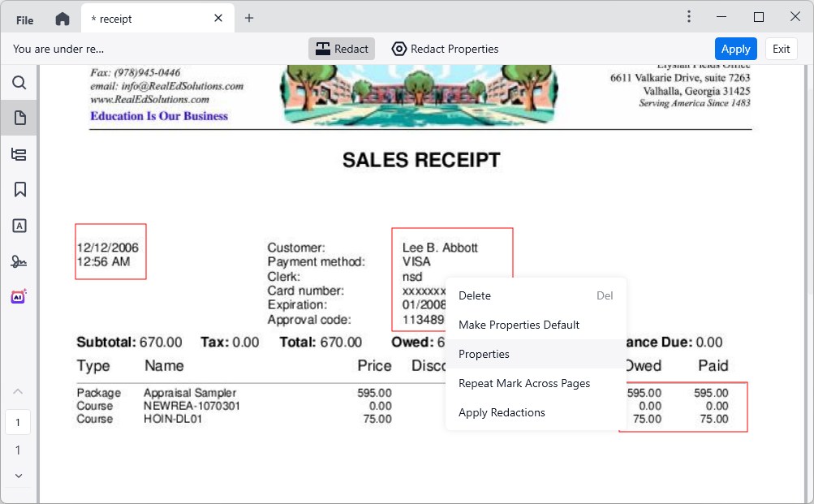This screenshot has width=814, height=504.
Task: Toggle the Redact tool
Action: 342,49
